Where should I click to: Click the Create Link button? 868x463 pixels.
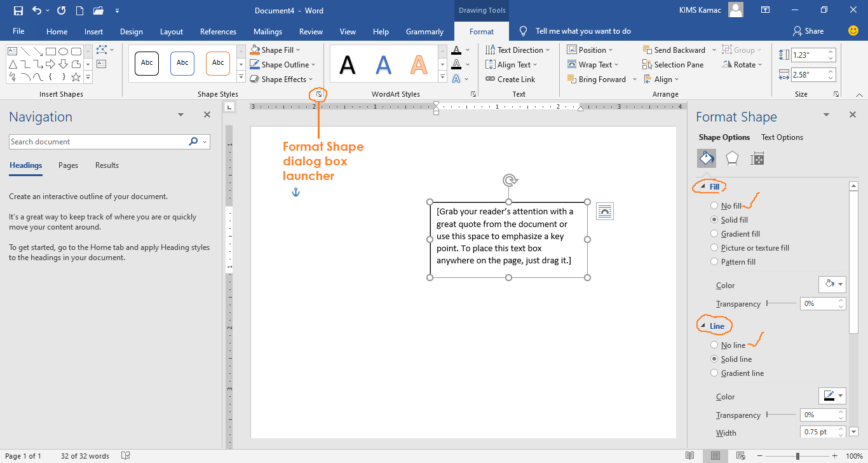tap(510, 79)
